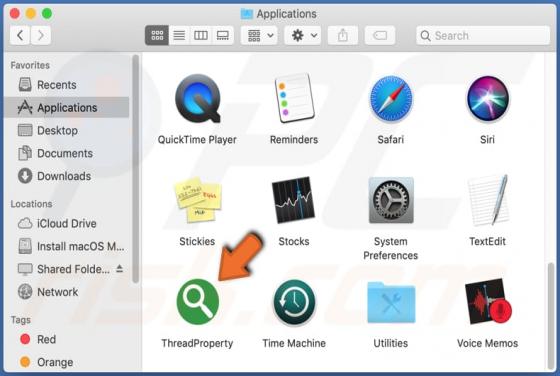The image size is (560, 376).
Task: Select Documents in the sidebar
Action: [x=67, y=153]
